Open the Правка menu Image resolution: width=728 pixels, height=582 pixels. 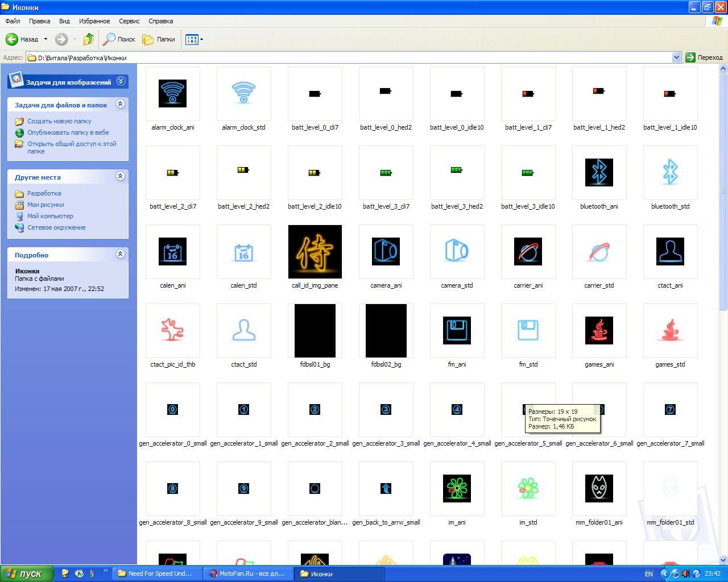click(40, 21)
